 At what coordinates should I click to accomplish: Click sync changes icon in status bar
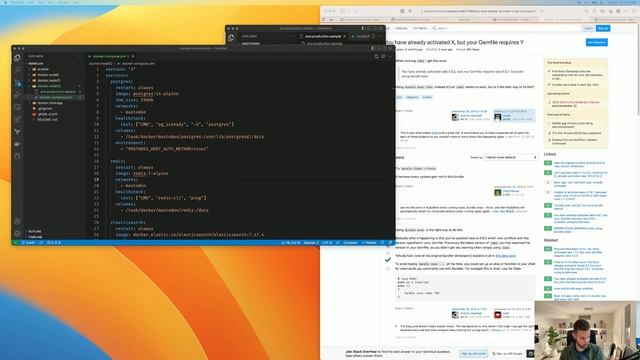pyautogui.click(x=41, y=242)
